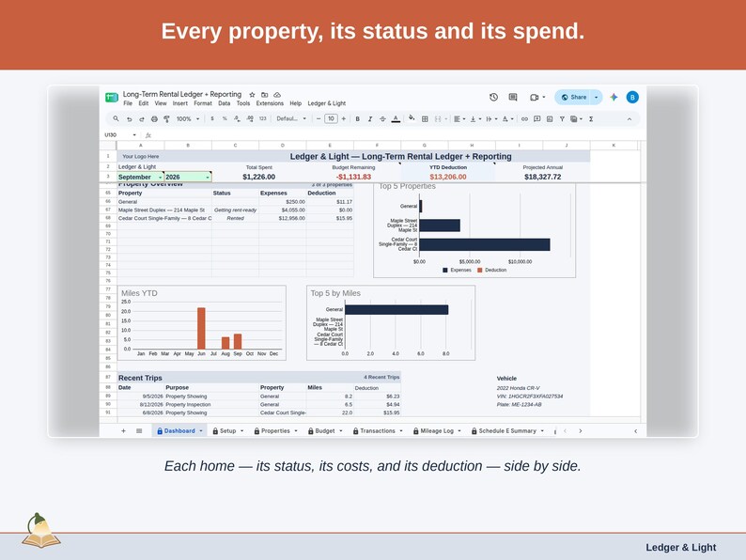Screen dimensions: 746x560
Task: Open the account avatar B
Action: 632,97
